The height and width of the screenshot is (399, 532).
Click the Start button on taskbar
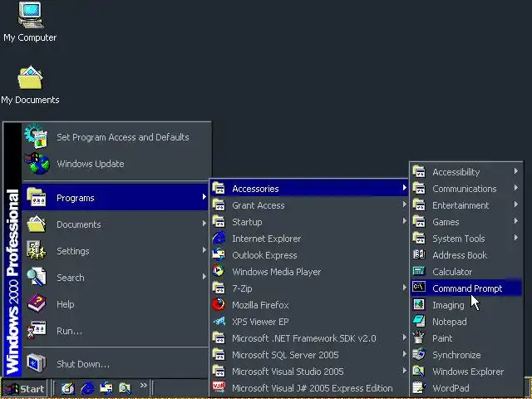click(25, 388)
